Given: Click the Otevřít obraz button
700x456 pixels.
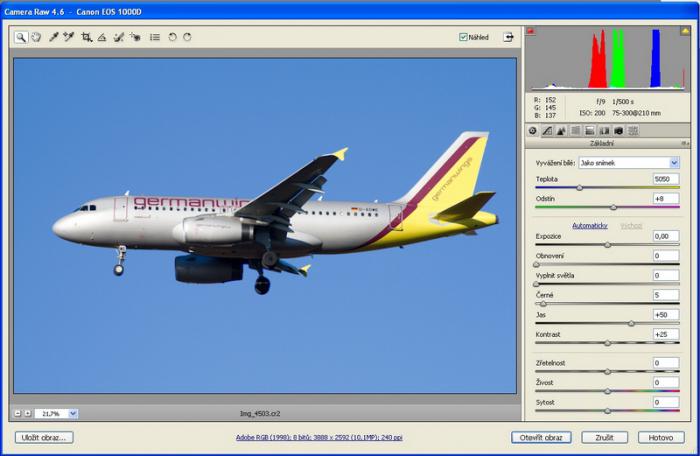Looking at the screenshot, I should pos(540,438).
